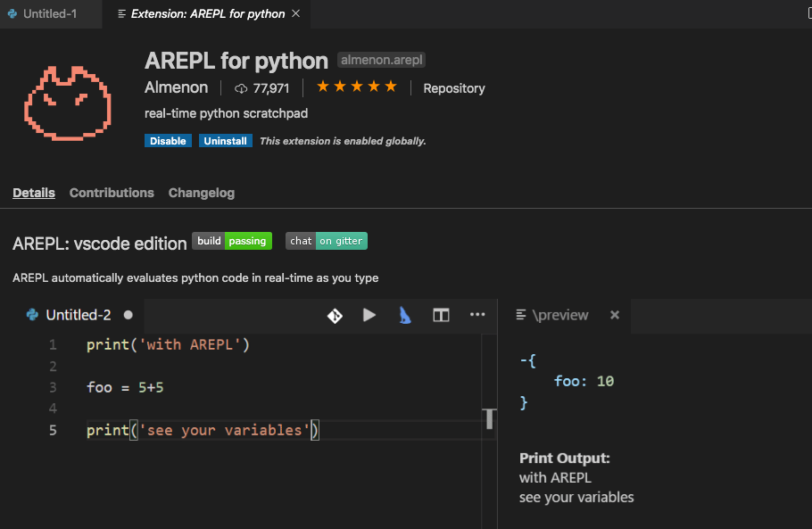Open the five-star rating reviews
The height and width of the screenshot is (529, 812).
pyautogui.click(x=357, y=87)
